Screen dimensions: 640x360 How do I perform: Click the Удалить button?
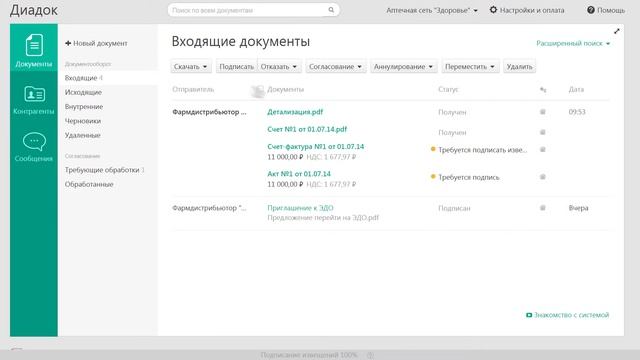coord(520,67)
